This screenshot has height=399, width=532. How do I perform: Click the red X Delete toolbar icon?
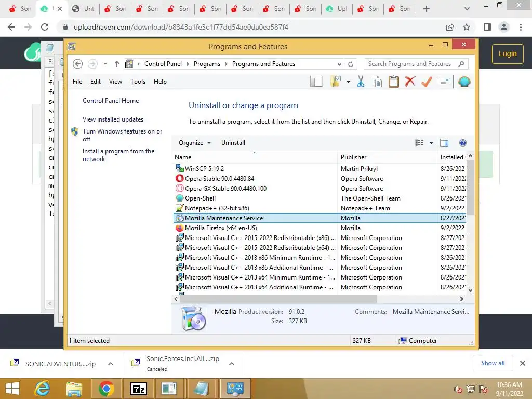click(x=410, y=82)
